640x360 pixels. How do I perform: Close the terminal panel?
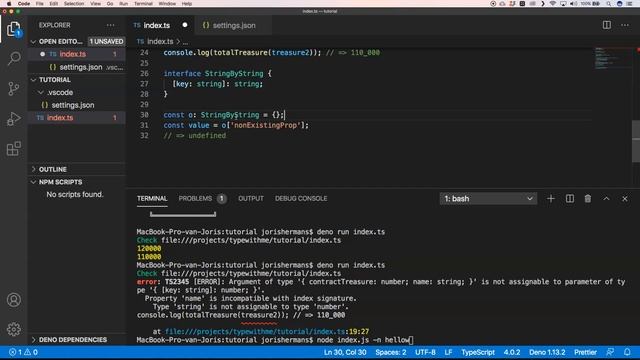point(625,199)
